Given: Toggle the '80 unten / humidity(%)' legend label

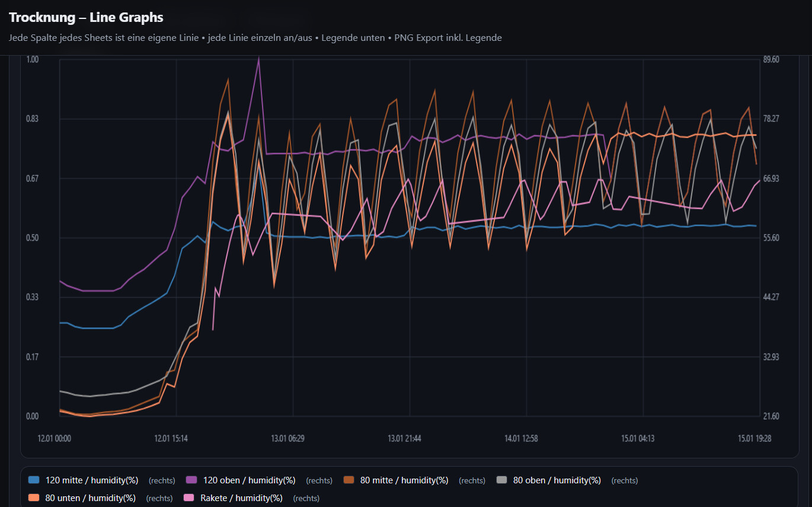Looking at the screenshot, I should [x=90, y=498].
